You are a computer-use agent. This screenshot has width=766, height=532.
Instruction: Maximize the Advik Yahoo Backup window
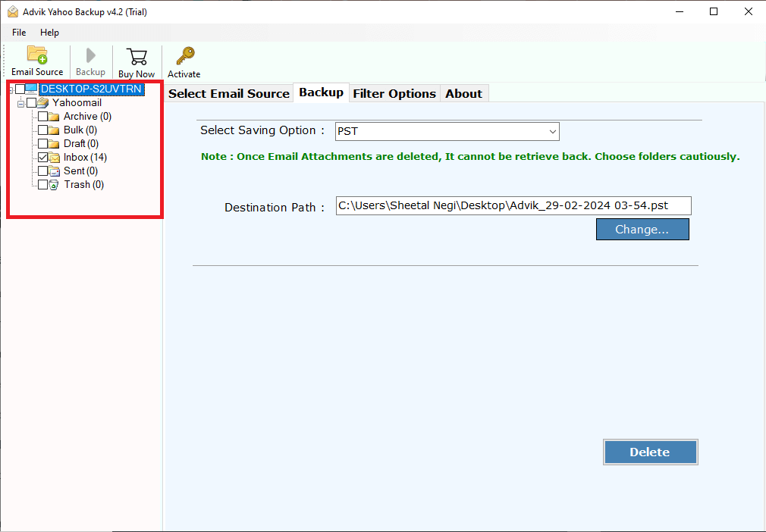[x=714, y=11]
